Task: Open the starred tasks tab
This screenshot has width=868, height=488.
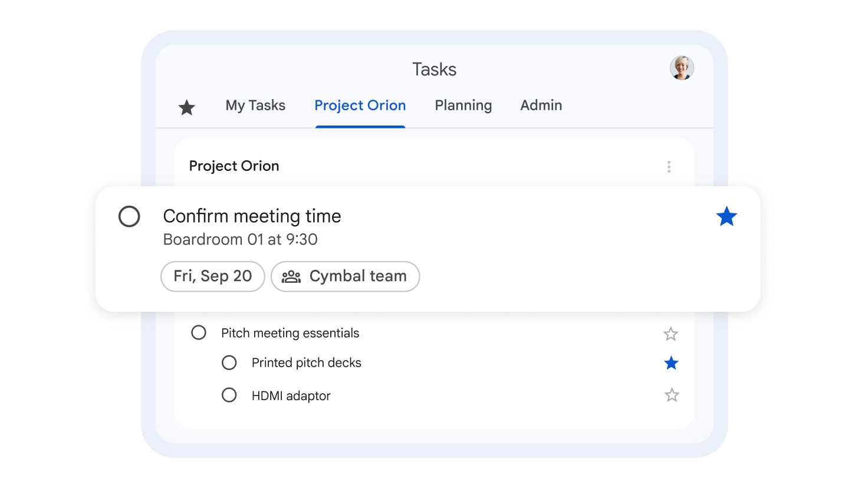Action: [x=186, y=107]
